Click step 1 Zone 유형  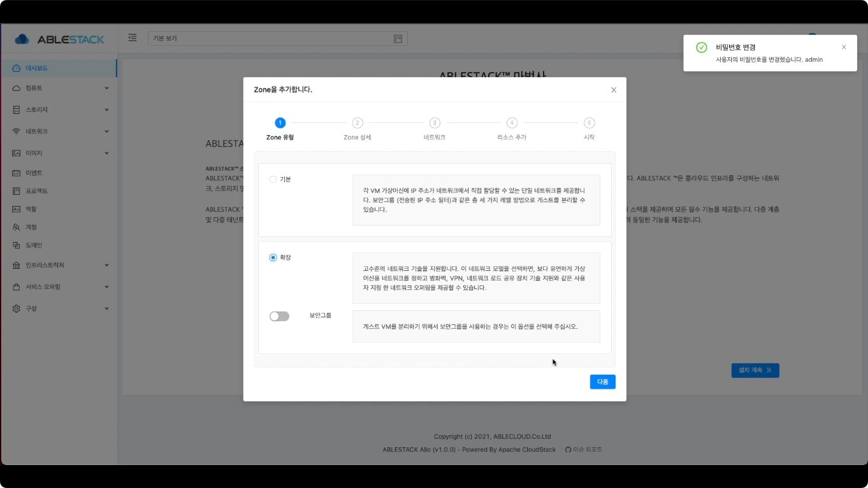pyautogui.click(x=280, y=129)
